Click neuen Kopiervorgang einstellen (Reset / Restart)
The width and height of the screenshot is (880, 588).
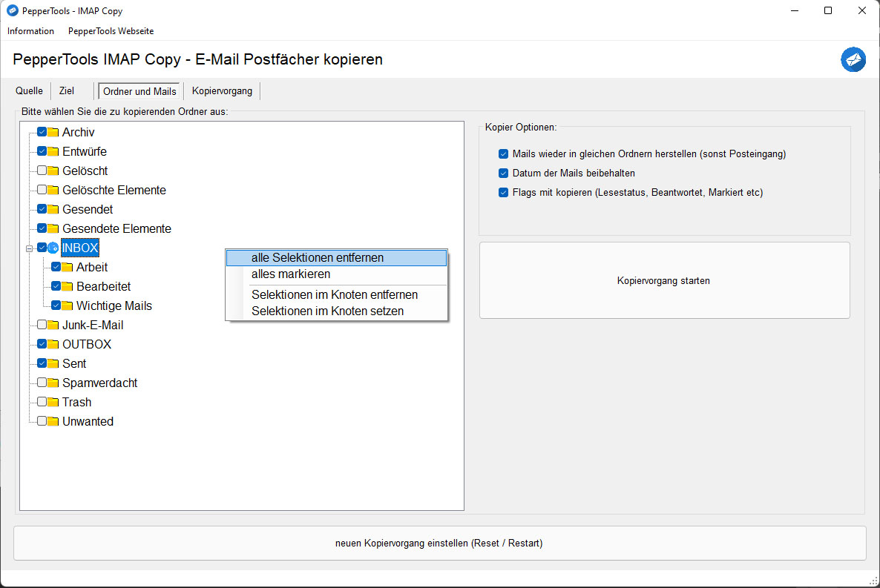pos(439,543)
